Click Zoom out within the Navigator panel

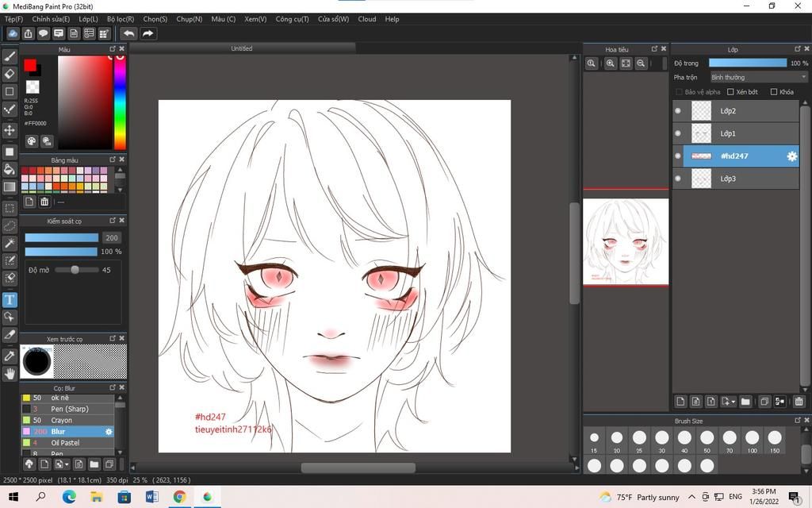641,63
